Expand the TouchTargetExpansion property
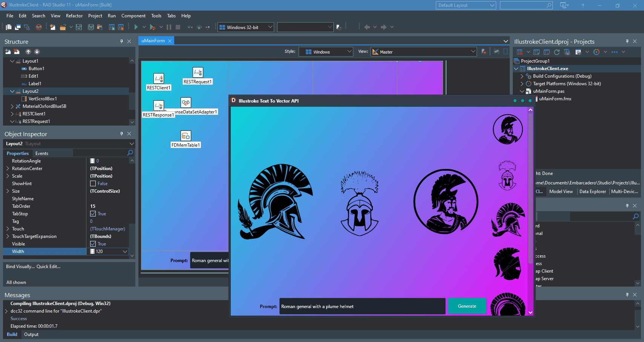644x342 pixels. tap(8, 236)
